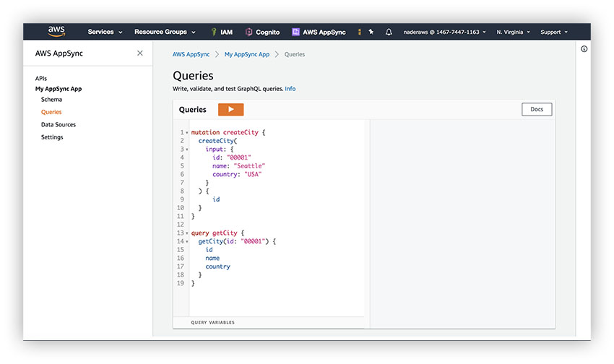Open Queries in the sidebar

[51, 112]
